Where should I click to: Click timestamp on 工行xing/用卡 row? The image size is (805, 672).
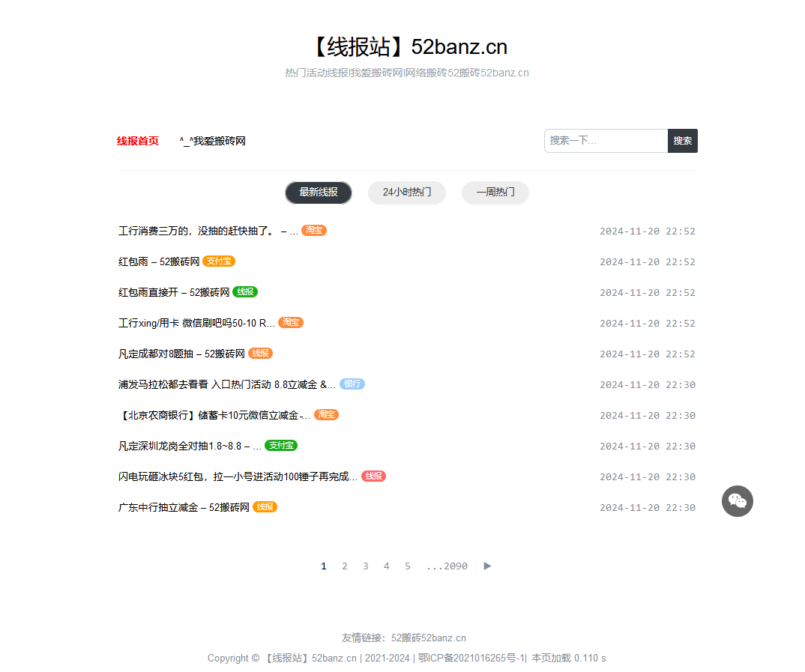[648, 324]
